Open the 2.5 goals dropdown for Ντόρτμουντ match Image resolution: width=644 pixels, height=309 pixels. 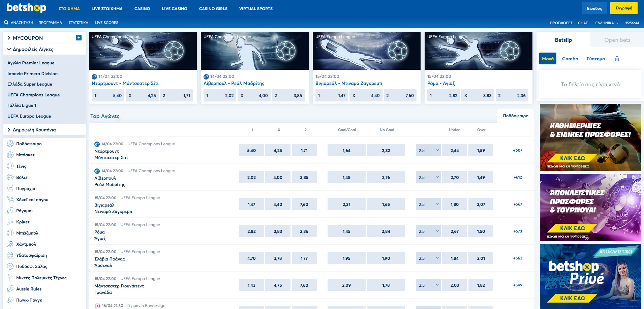pos(428,150)
